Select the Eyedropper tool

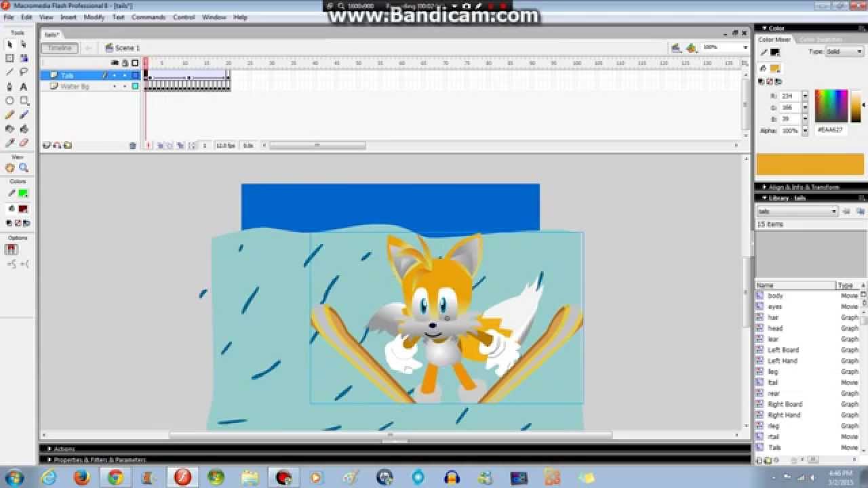10,143
